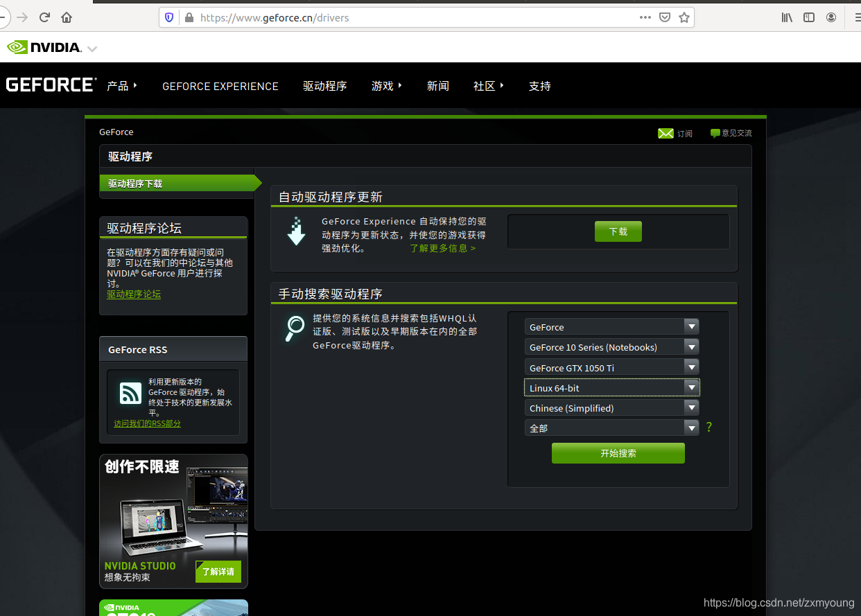
Task: Save page to Pocket icon
Action: point(665,17)
